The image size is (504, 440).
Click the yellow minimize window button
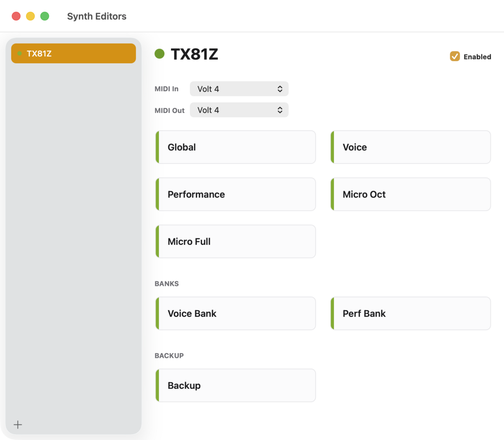coord(30,16)
